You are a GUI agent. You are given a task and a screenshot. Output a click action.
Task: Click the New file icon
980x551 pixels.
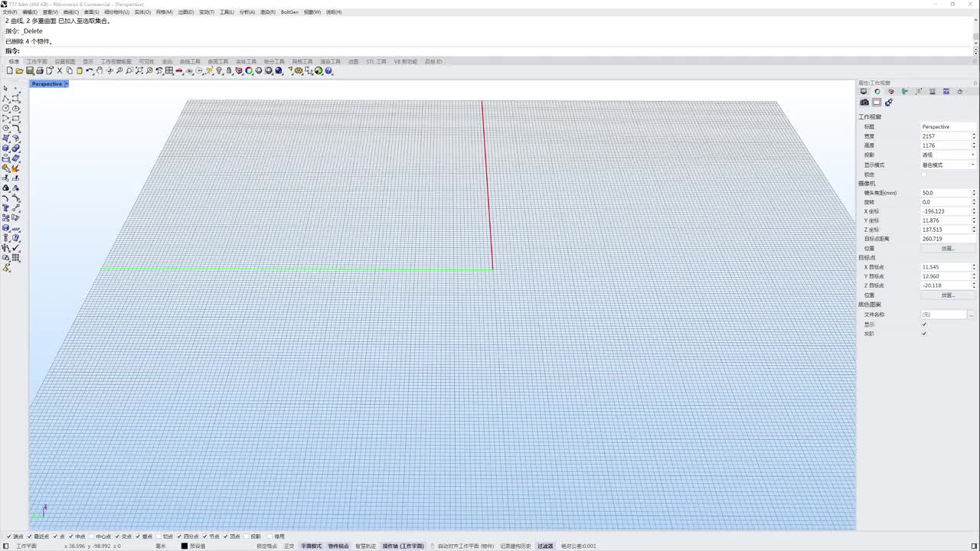[x=10, y=70]
